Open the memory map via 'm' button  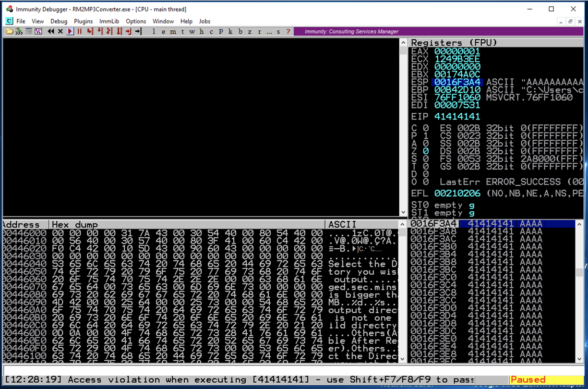pos(173,31)
